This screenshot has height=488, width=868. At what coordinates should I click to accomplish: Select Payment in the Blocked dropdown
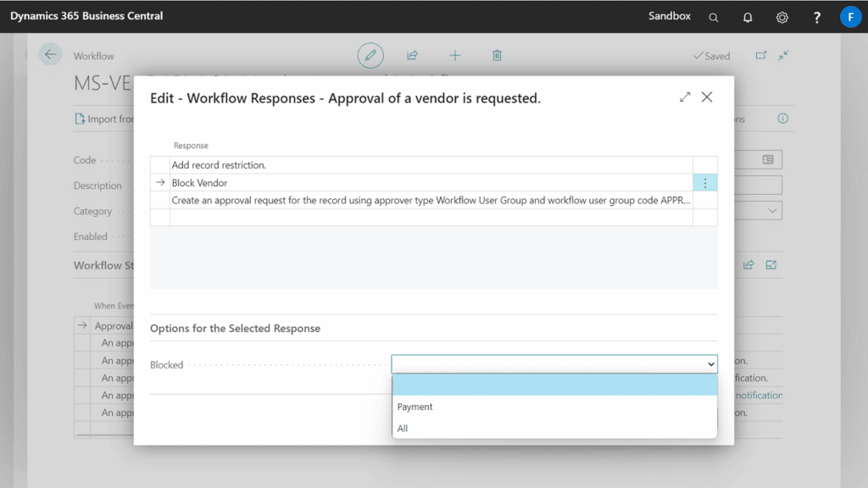[x=415, y=407]
